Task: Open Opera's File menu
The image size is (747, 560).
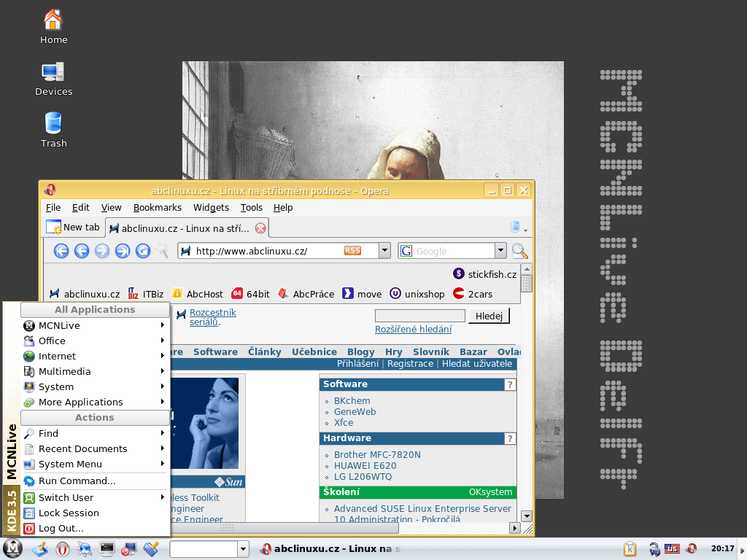Action: pos(53,208)
